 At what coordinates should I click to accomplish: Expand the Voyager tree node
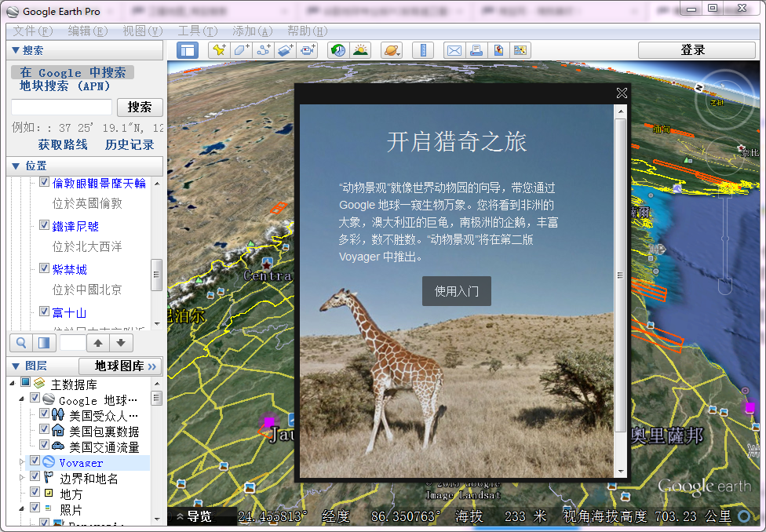coord(21,461)
